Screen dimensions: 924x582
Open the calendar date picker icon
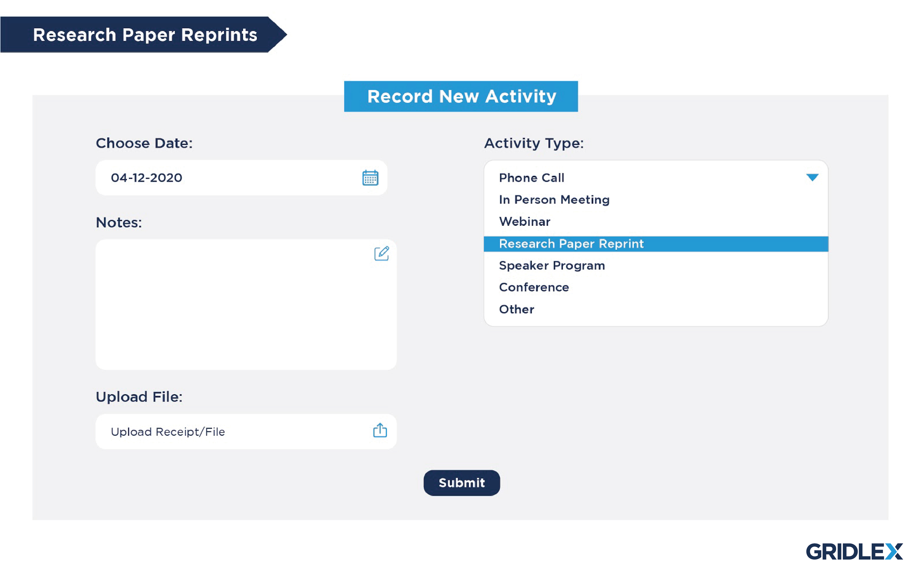(x=370, y=178)
